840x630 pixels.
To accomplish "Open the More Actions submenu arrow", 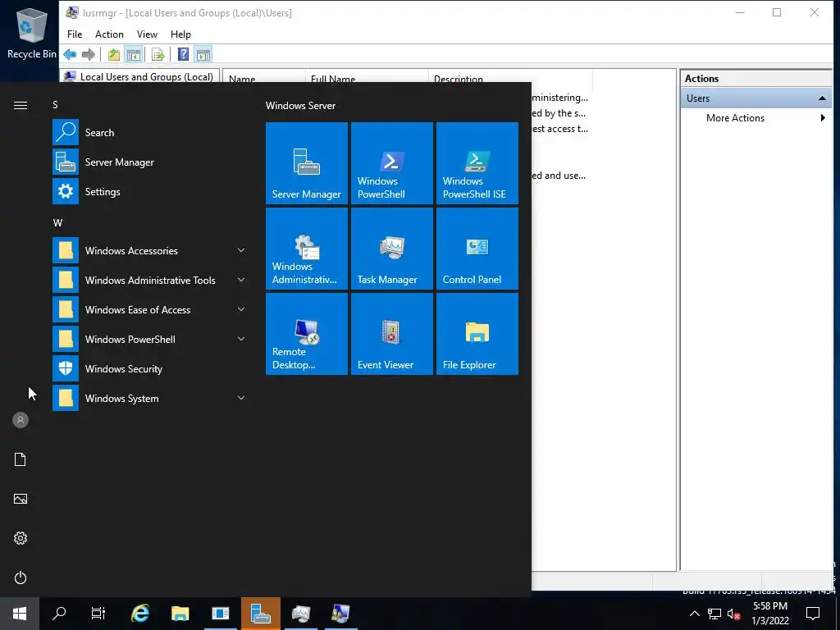I will coord(823,118).
